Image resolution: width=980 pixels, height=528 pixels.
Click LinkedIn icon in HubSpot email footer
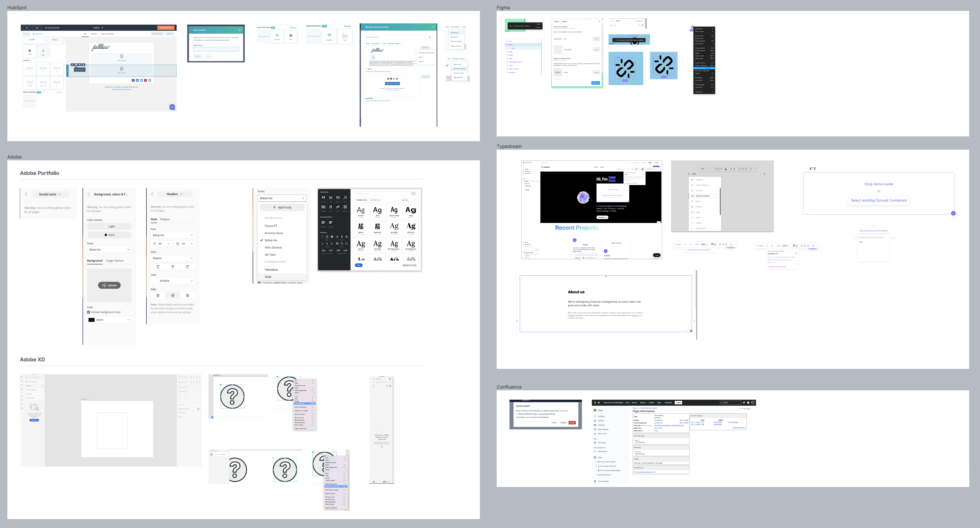137,80
